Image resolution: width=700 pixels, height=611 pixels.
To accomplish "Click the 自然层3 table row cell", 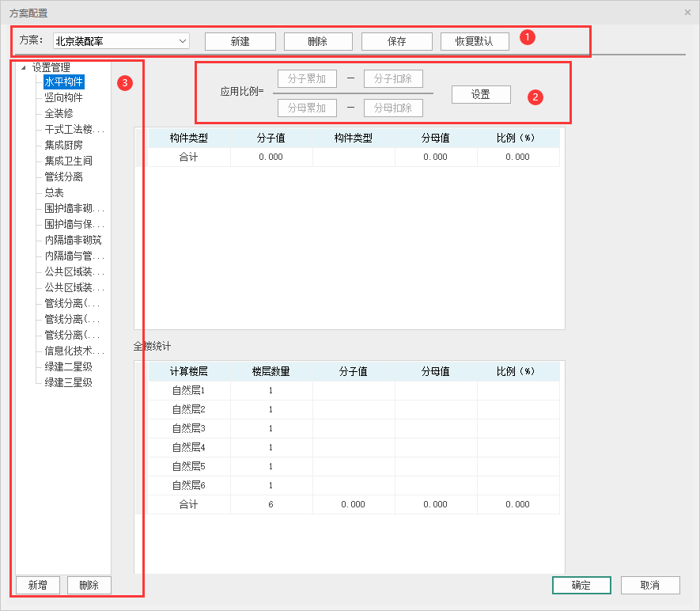I will pos(188,428).
